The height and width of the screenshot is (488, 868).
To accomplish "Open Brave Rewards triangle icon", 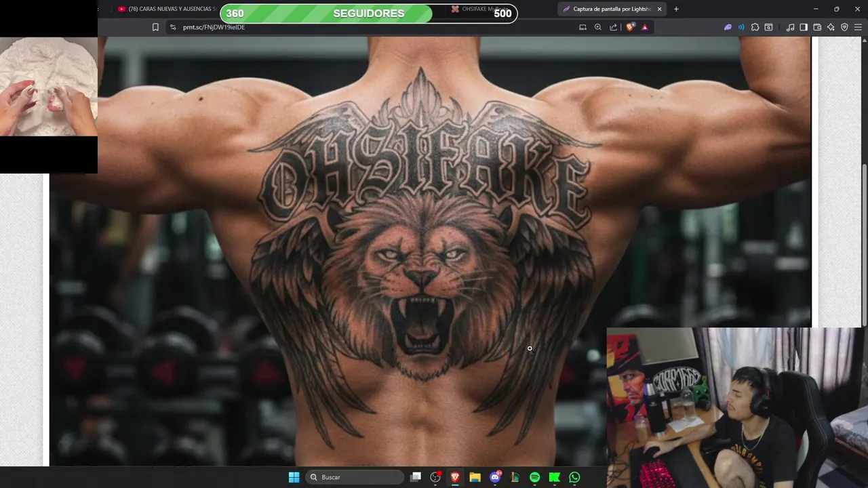I will pos(644,27).
